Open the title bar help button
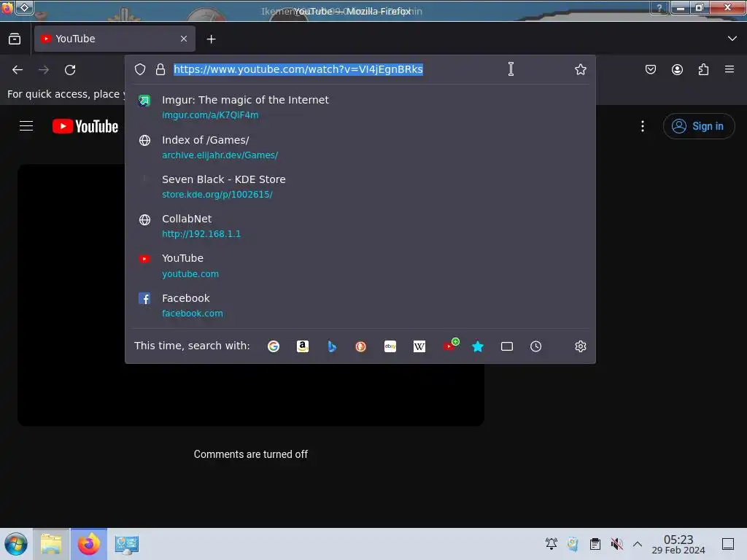The width and height of the screenshot is (747, 560). 659,7
